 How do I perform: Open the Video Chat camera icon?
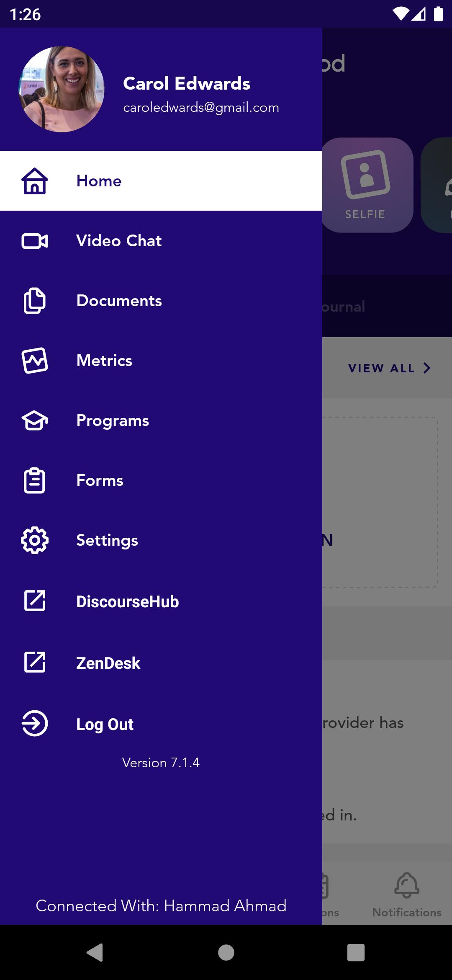pyautogui.click(x=35, y=241)
